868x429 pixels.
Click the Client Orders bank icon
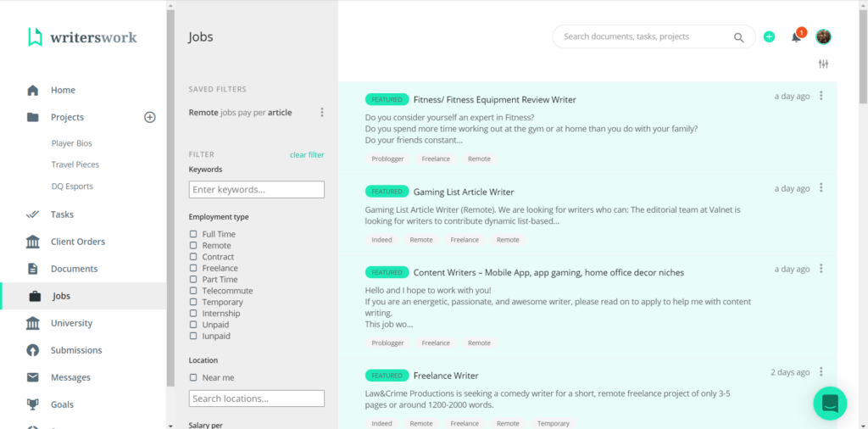[33, 242]
